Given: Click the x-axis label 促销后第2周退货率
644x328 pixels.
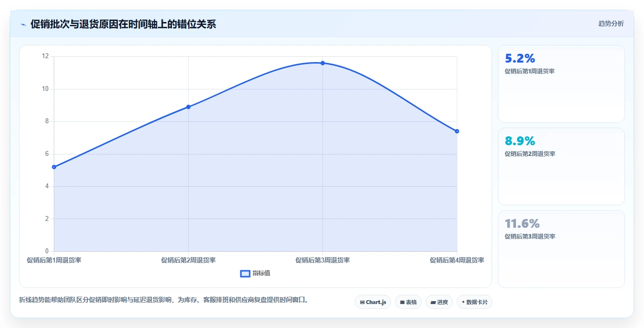Looking at the screenshot, I should 188,260.
